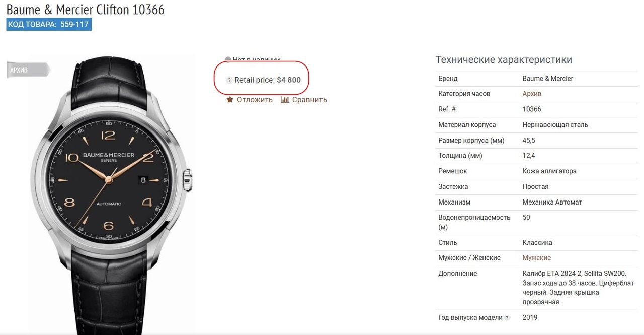
Task: Click the Нержавеющая сталь case material value
Action: point(555,125)
